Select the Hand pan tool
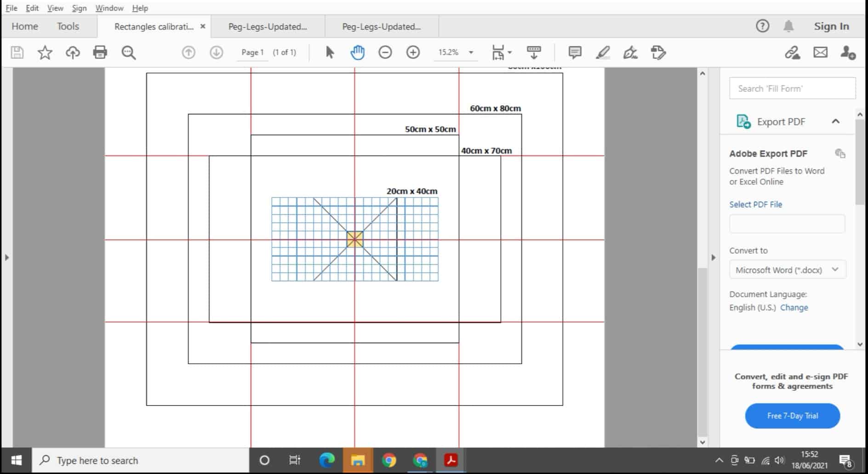This screenshot has width=868, height=474. point(357,52)
